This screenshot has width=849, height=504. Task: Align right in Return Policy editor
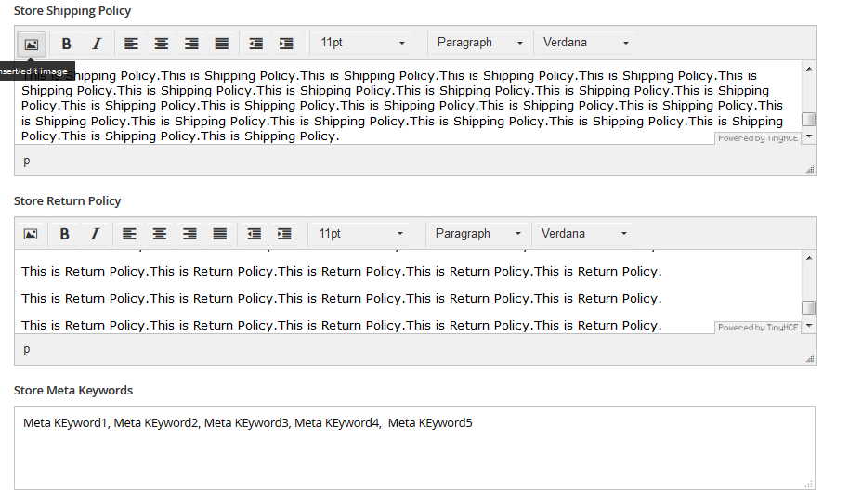(189, 234)
